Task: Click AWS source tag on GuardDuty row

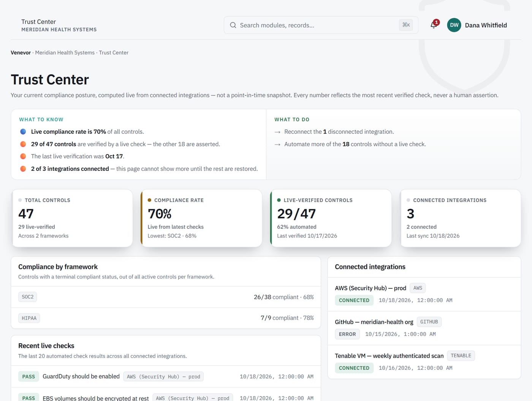Action: coord(163,377)
